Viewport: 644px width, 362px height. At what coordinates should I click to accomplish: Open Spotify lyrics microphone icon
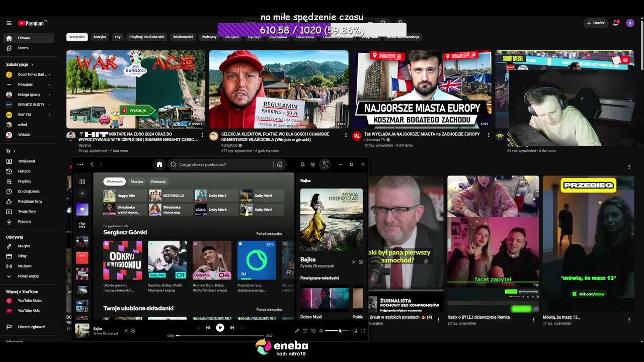coord(297,331)
